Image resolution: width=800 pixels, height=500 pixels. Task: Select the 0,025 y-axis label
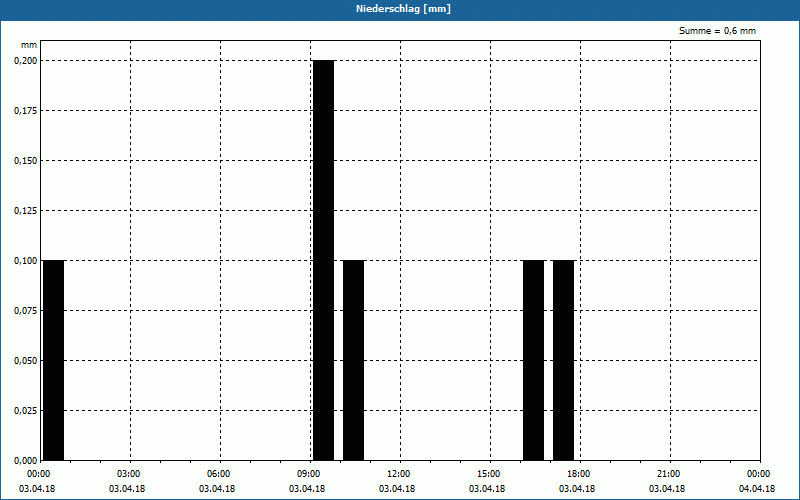click(x=26, y=410)
